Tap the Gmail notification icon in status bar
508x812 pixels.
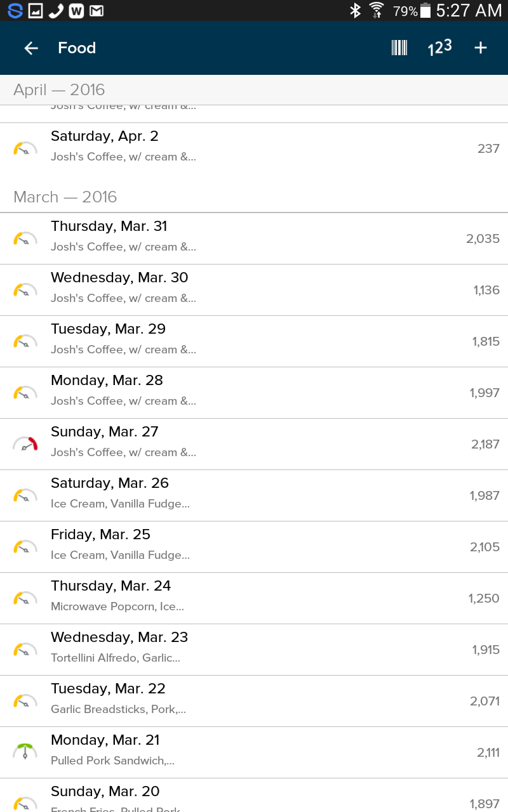click(x=97, y=10)
